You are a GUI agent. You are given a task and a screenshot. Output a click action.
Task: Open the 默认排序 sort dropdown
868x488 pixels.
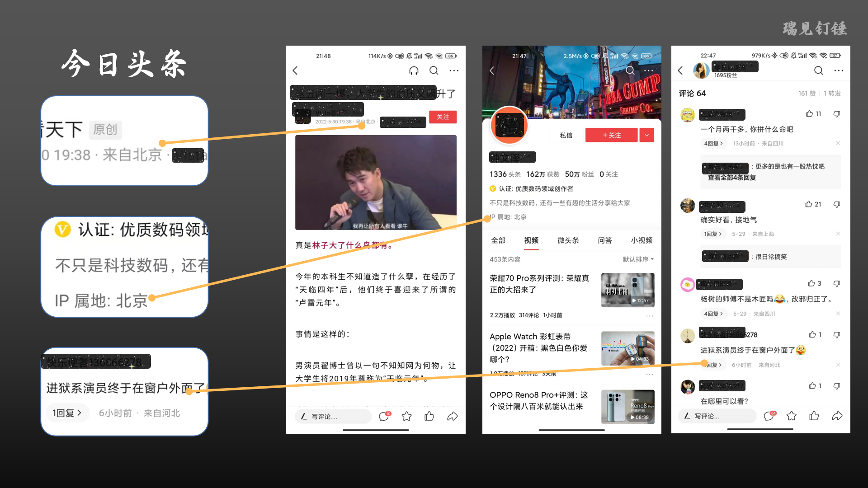click(x=638, y=259)
